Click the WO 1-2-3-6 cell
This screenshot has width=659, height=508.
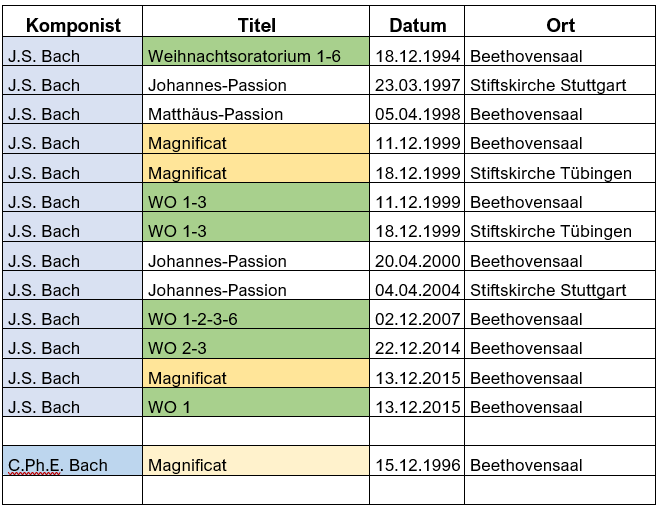pos(256,314)
